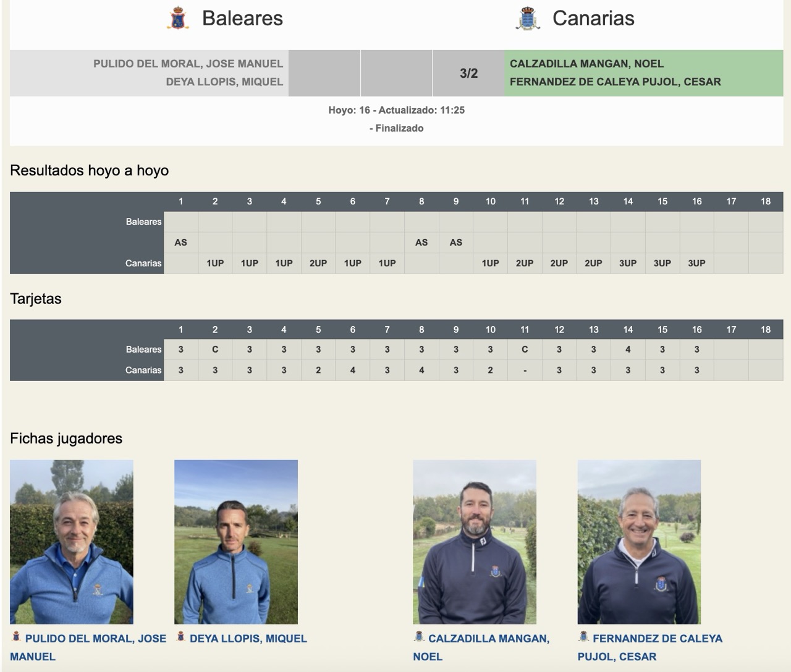
Task: Click the 3/2 match result cell
Action: point(468,72)
